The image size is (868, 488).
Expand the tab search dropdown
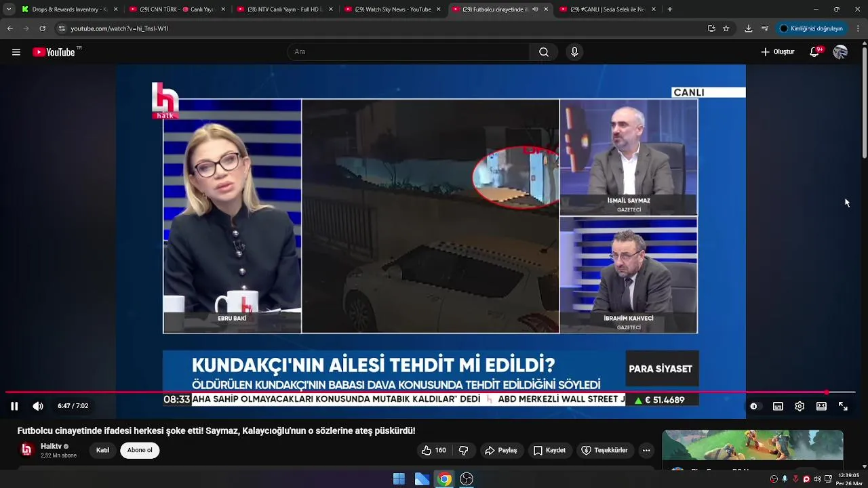click(x=8, y=9)
